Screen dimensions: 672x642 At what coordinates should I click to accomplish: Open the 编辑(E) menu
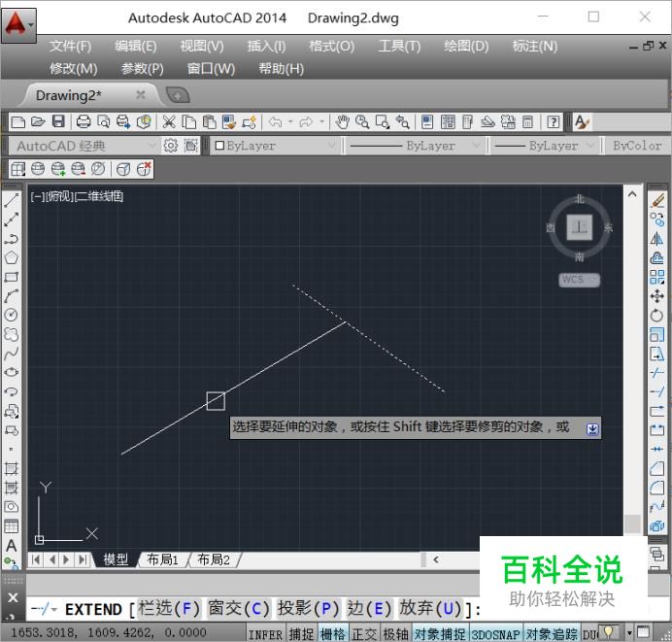[x=136, y=46]
